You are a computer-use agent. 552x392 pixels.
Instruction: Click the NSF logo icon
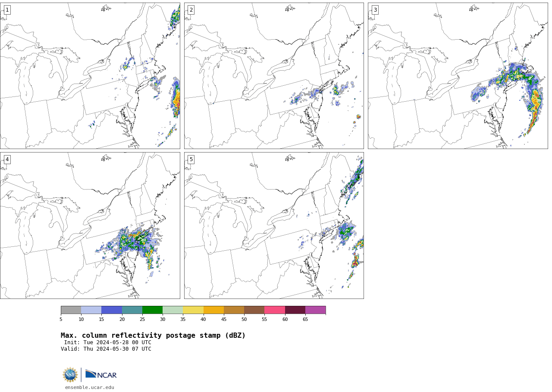pos(70,375)
